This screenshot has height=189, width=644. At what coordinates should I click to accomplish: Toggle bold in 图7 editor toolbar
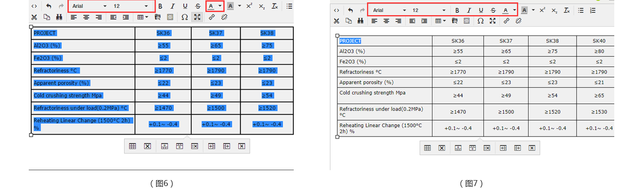click(x=457, y=10)
